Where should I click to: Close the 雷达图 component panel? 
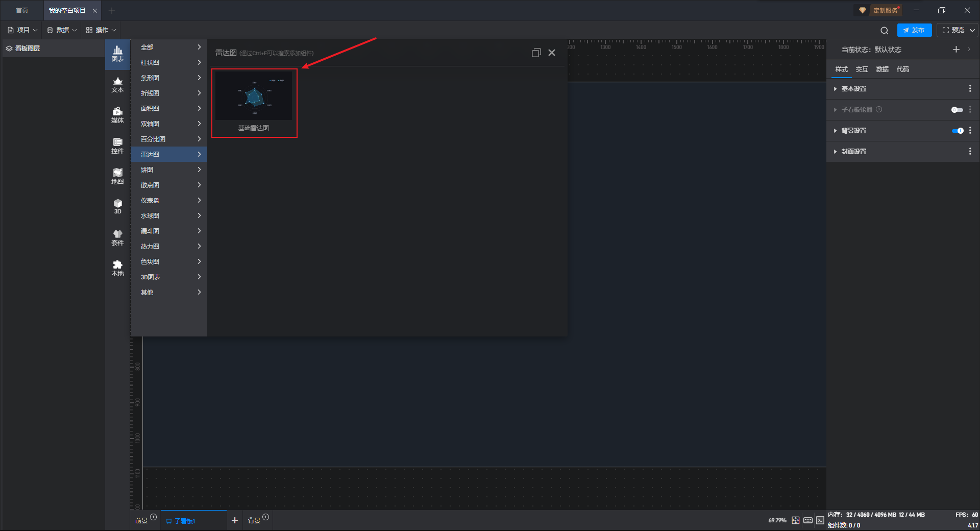tap(552, 53)
